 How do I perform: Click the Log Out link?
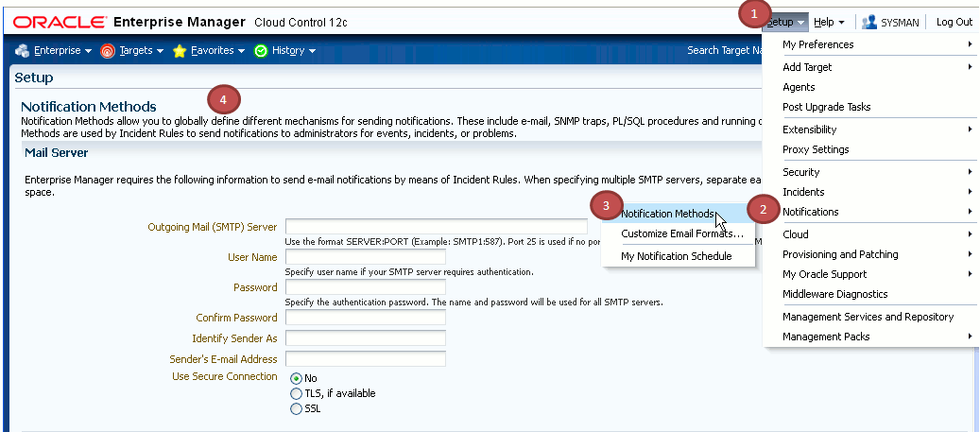tap(954, 22)
